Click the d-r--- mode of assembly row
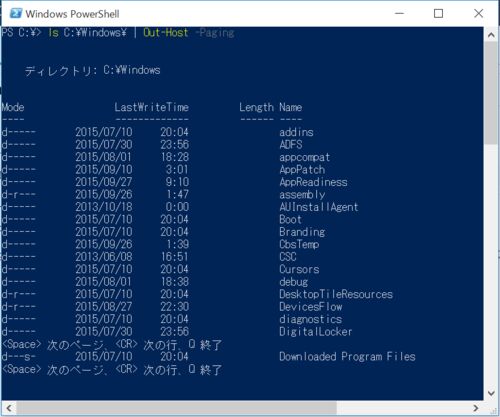This screenshot has height=417, width=500. coord(19,195)
